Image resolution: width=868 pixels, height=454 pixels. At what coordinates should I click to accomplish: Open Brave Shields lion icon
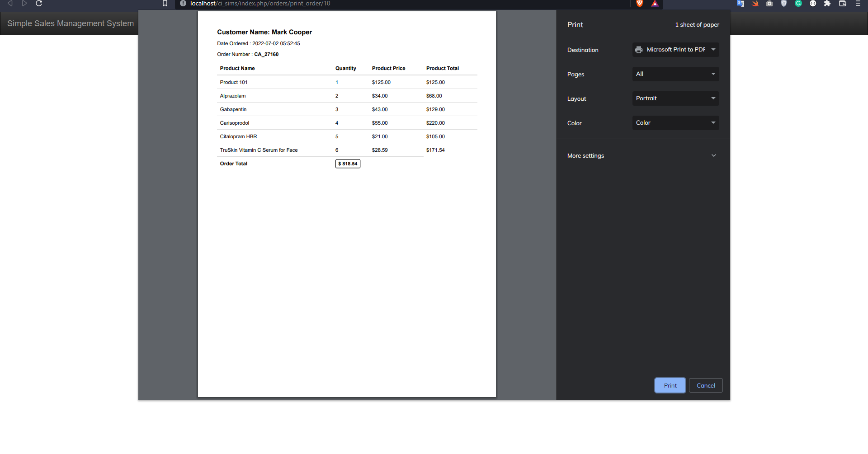point(640,3)
